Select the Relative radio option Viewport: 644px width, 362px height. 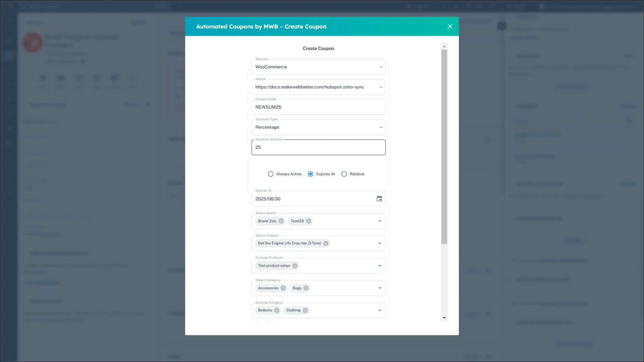coord(344,174)
